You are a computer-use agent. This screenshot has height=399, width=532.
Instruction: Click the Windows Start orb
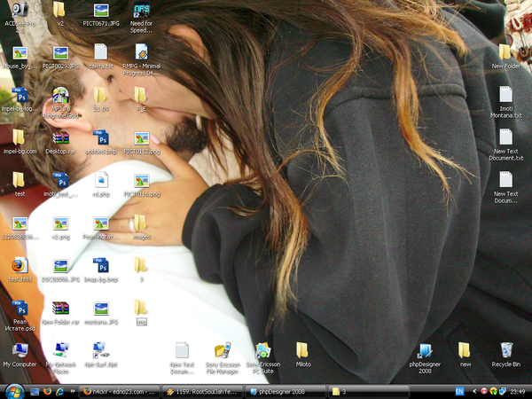click(x=14, y=392)
